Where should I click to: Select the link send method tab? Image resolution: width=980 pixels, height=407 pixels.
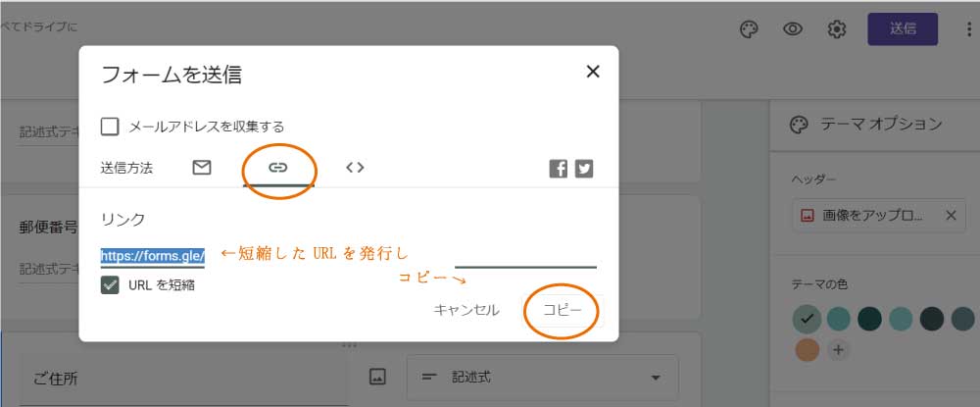pyautogui.click(x=278, y=168)
